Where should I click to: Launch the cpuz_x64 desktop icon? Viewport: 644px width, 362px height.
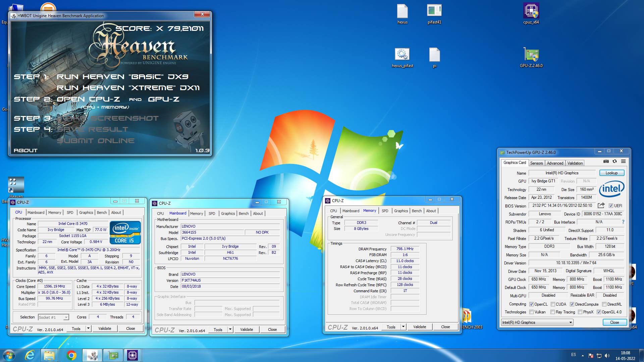click(x=531, y=14)
